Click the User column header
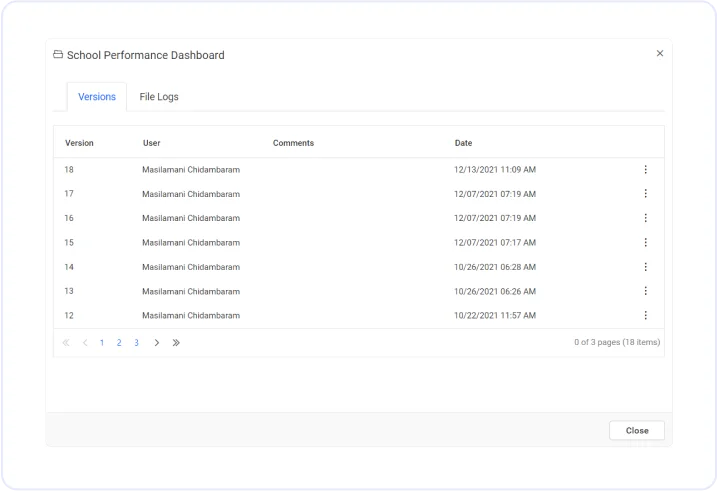The height and width of the screenshot is (491, 717). (x=151, y=143)
